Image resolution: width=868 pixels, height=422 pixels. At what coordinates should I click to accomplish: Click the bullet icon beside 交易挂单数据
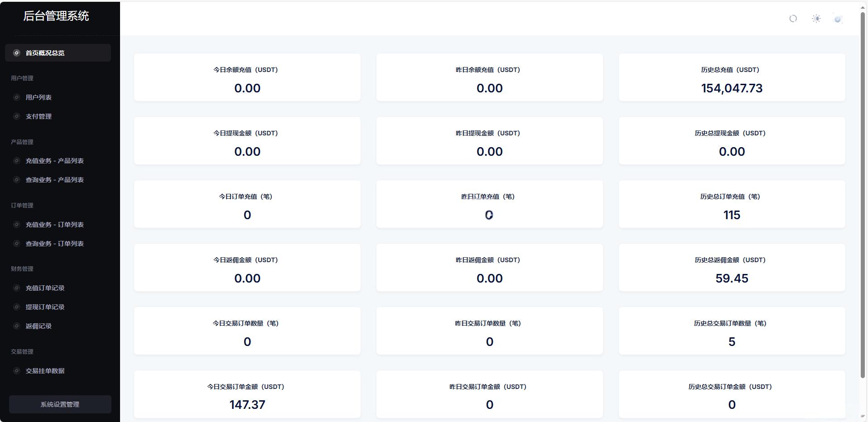click(x=17, y=371)
